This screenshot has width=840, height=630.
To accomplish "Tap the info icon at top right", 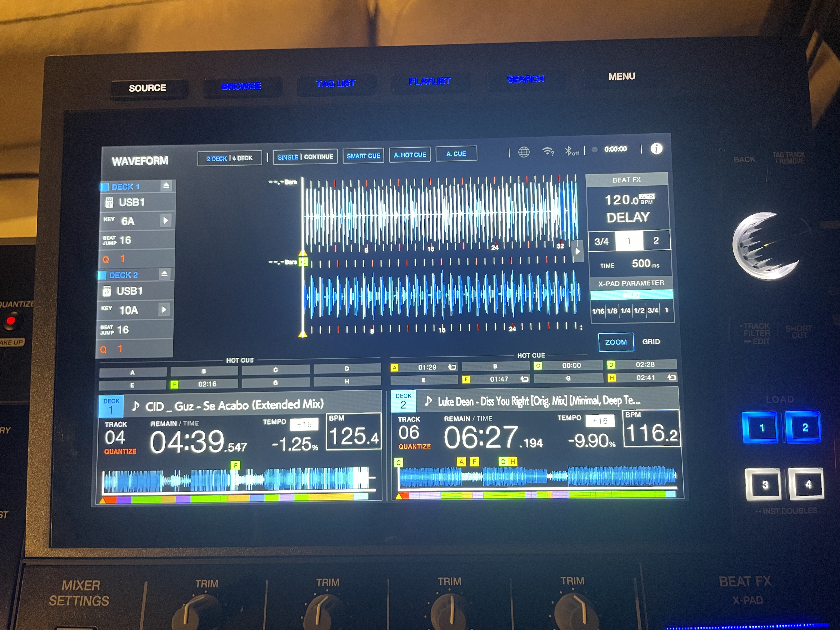I will (656, 149).
